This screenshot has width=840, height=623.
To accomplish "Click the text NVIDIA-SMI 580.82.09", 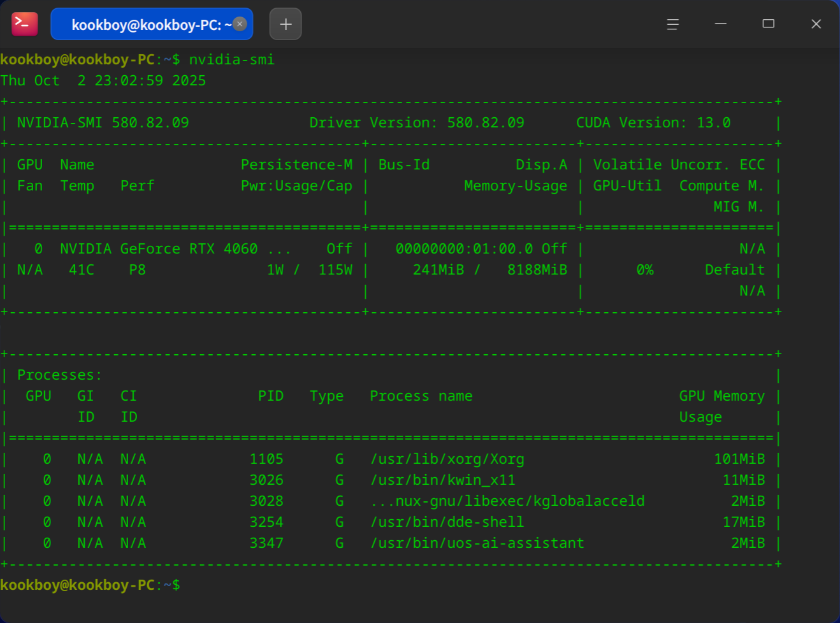I will coord(103,123).
